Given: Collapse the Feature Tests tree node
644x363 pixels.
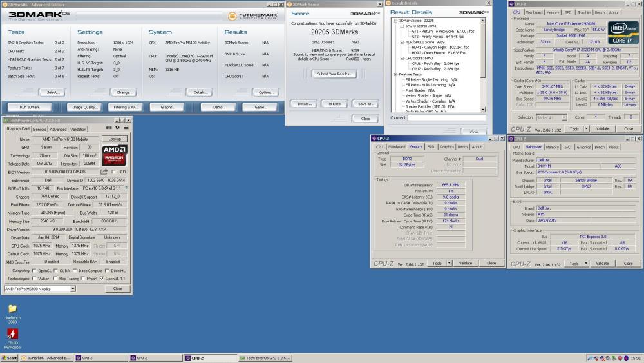Looking at the screenshot, I should pos(395,74).
